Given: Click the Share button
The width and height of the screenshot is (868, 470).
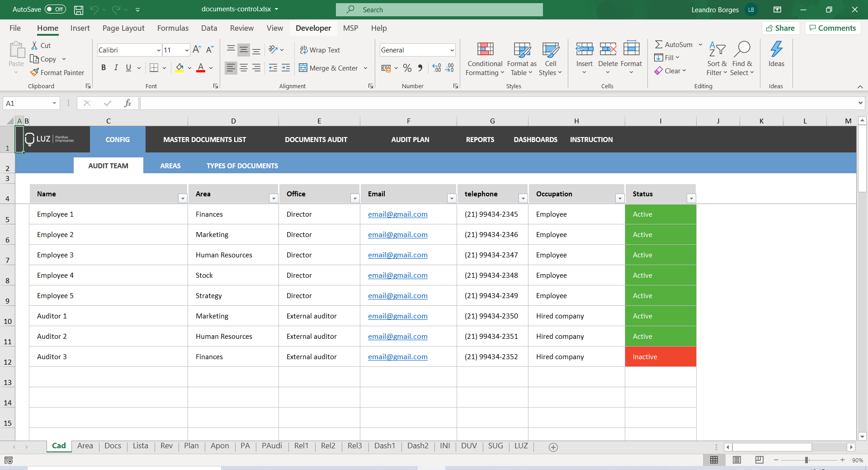Looking at the screenshot, I should tap(781, 28).
